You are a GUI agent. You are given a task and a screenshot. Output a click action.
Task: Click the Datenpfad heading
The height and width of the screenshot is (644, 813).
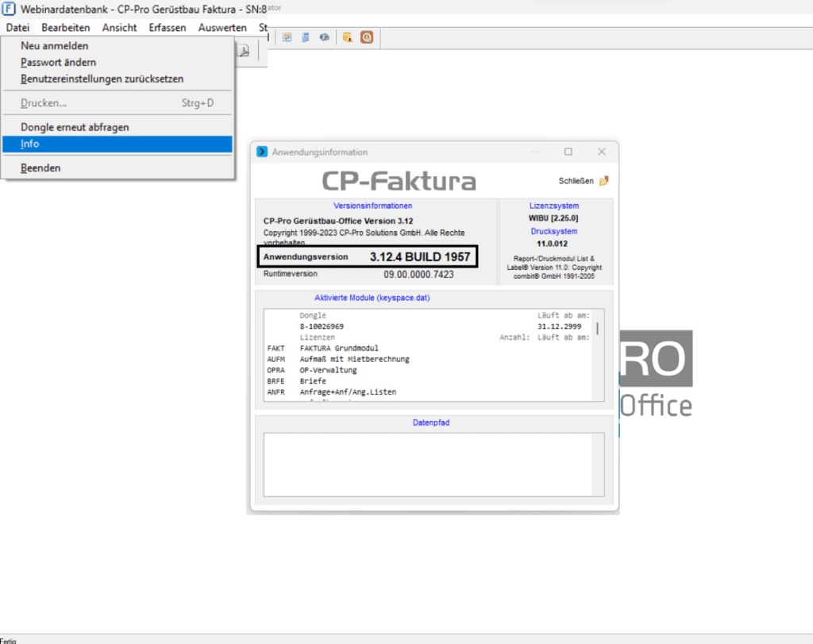click(x=431, y=422)
